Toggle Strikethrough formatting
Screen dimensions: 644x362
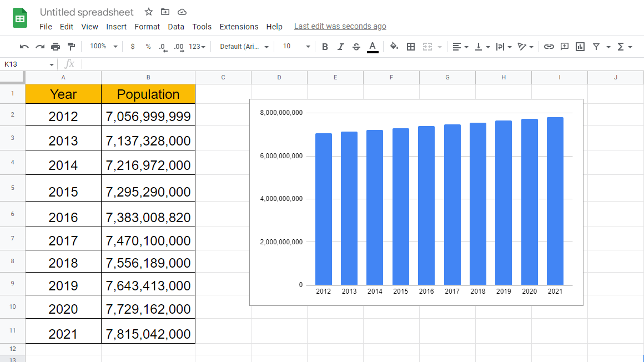coord(356,47)
